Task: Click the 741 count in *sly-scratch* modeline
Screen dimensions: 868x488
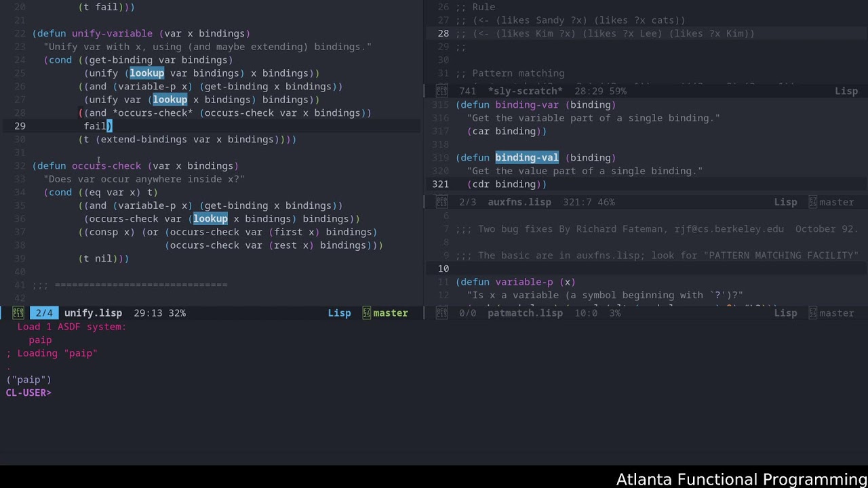Action: pyautogui.click(x=467, y=91)
